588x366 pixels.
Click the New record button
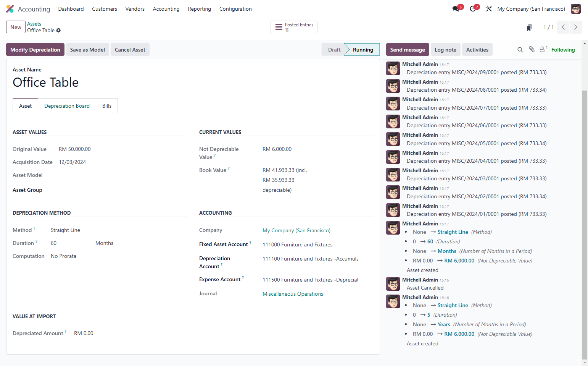16,27
